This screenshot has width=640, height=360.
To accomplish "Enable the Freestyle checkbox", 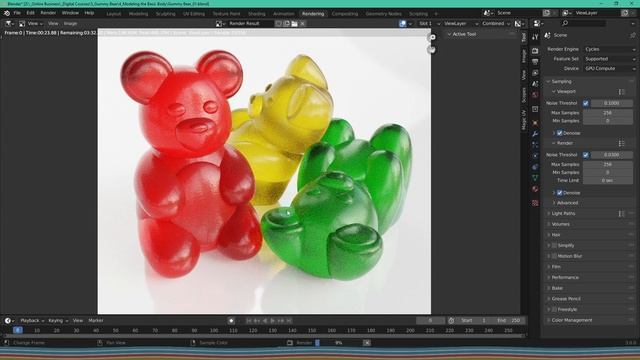I will point(554,309).
